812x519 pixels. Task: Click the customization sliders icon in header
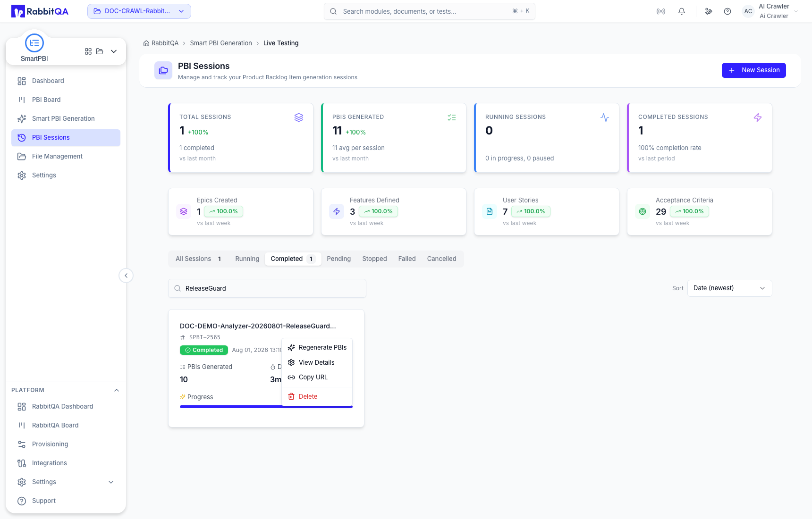(709, 11)
